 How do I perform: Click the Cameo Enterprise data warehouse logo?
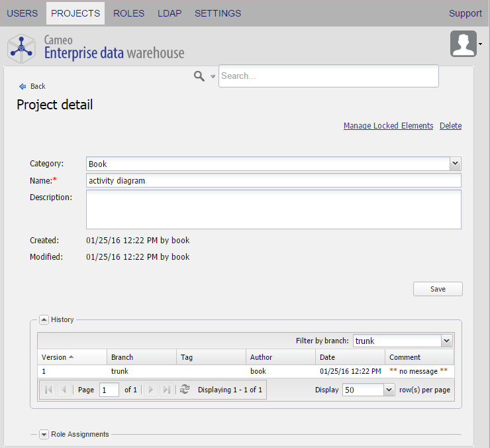click(96, 47)
